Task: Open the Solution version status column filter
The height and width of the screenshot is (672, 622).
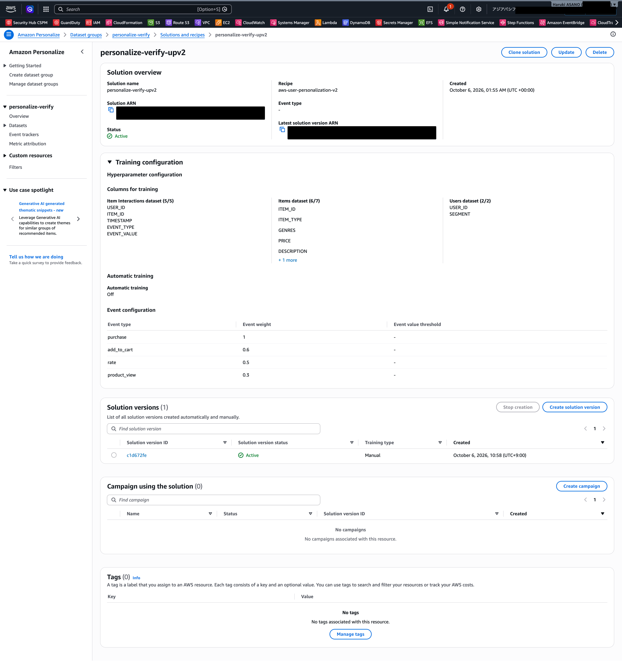Action: pos(352,443)
